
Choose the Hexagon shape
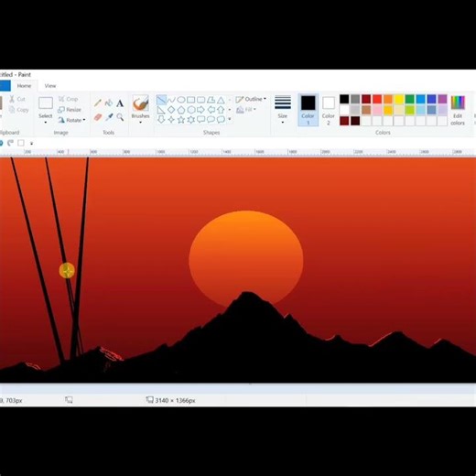pyautogui.click(x=191, y=110)
